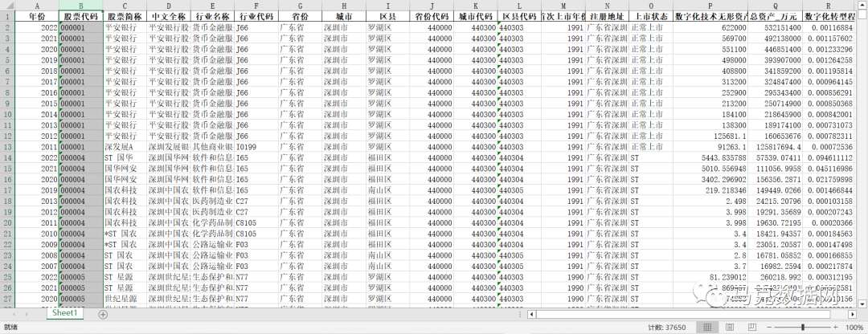Click cell with value 5443.835788
The image size is (868, 334).
(710, 157)
